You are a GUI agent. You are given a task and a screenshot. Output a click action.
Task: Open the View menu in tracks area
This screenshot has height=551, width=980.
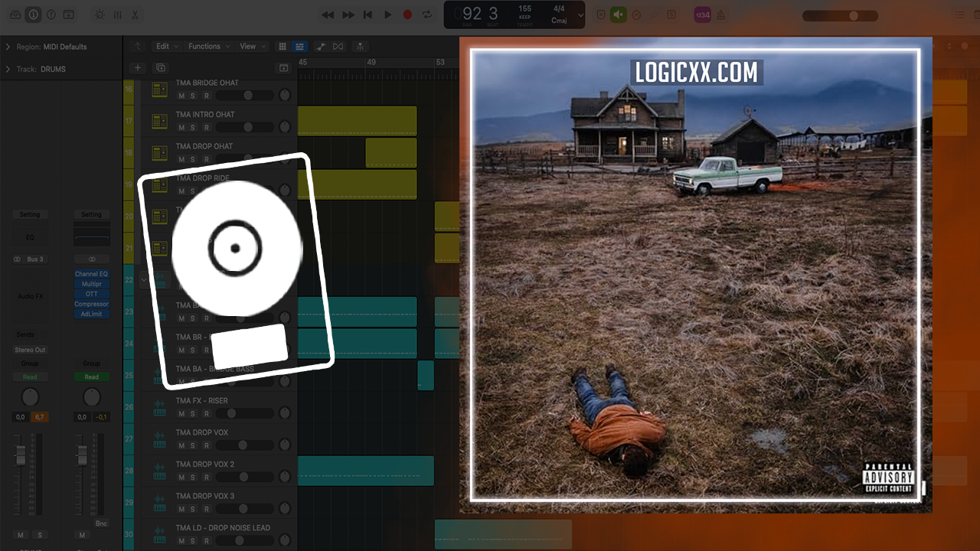click(x=252, y=47)
